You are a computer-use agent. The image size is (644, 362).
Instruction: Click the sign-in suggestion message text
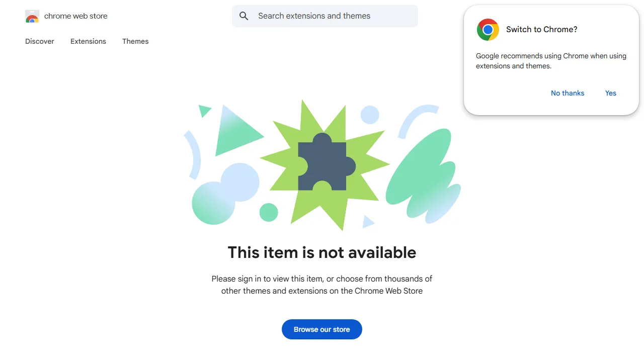point(321,285)
